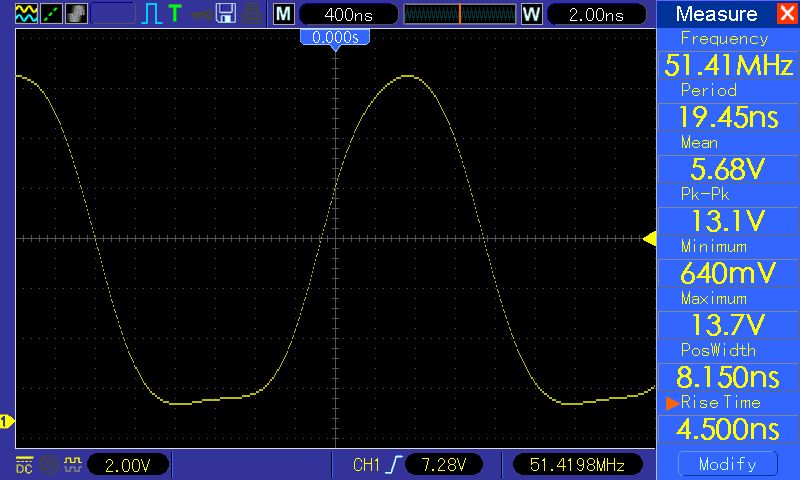Click the 13.1V peak-to-peak value

(x=728, y=221)
